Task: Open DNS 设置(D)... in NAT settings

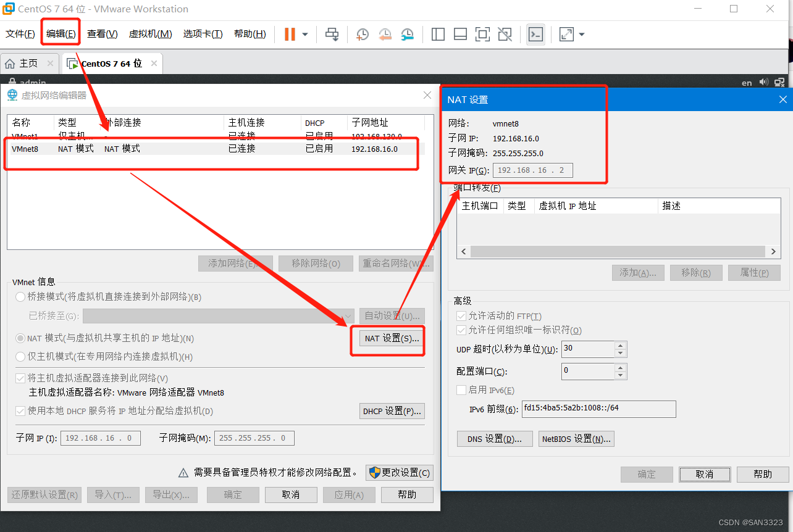Action: (x=495, y=439)
